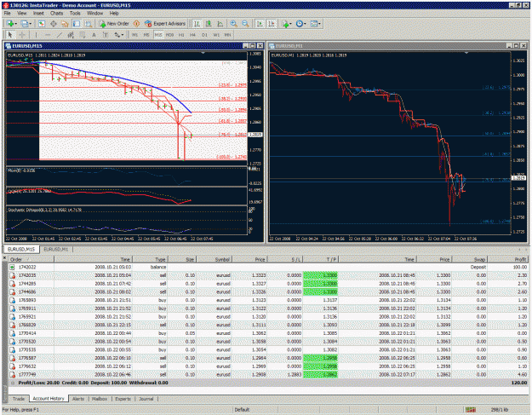Open the New Chart dropdown
This screenshot has height=415, width=532.
[12, 23]
